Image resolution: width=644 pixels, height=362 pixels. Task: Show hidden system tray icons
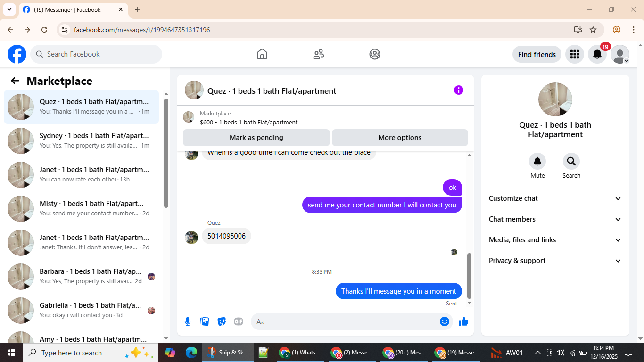coord(537,353)
